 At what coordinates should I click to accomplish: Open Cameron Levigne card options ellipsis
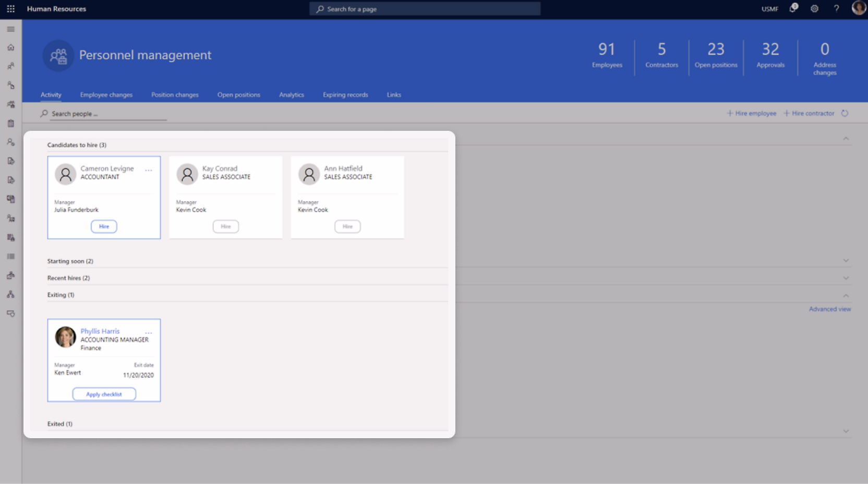point(149,171)
